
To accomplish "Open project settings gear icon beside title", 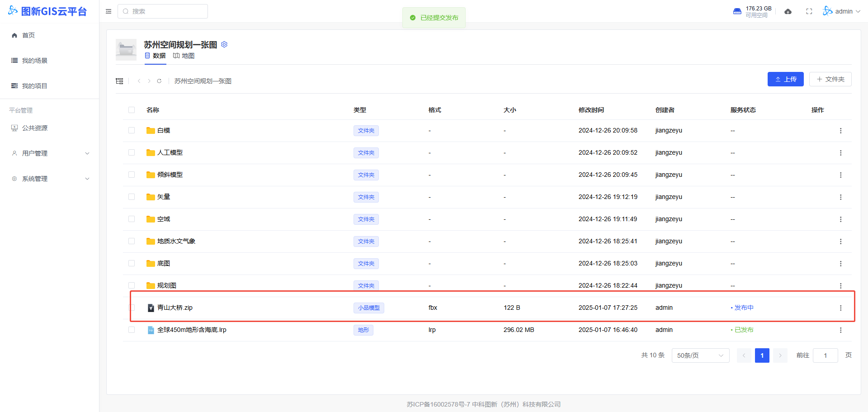I will (x=224, y=44).
